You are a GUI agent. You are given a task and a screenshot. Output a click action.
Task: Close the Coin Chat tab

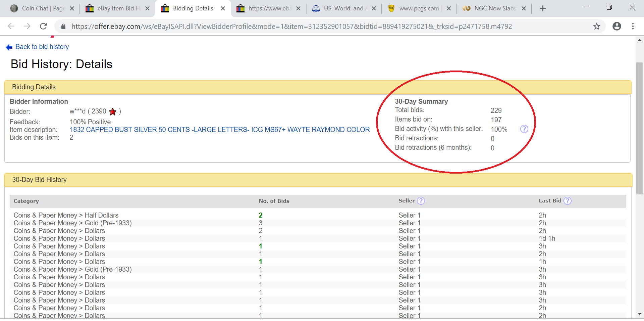72,8
